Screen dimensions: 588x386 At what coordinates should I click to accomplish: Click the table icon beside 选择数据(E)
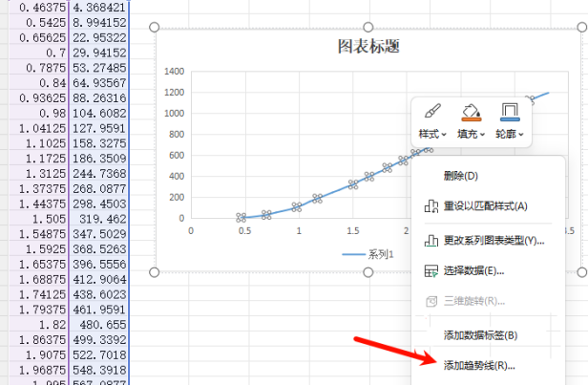pos(430,271)
